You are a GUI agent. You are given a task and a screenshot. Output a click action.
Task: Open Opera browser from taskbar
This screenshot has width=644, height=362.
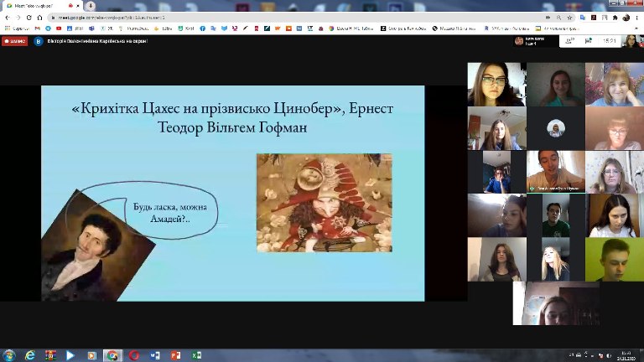[x=134, y=355]
